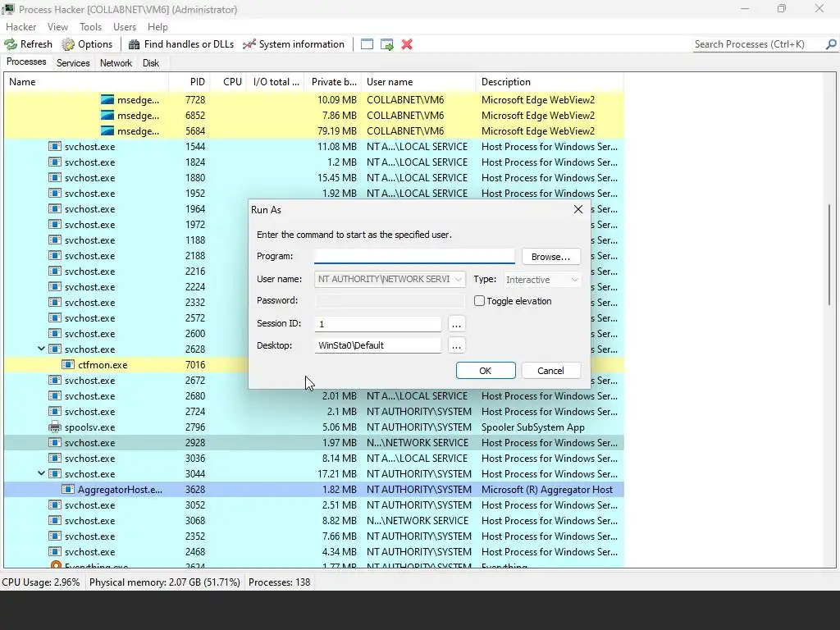This screenshot has height=630, width=840.
Task: Open Options via the gear icon
Action: coord(68,44)
